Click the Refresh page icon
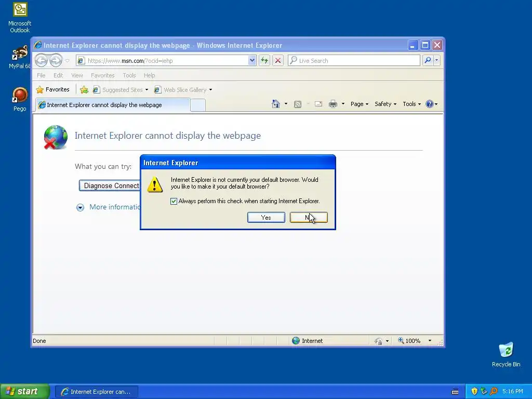This screenshot has width=532, height=399. (x=264, y=61)
